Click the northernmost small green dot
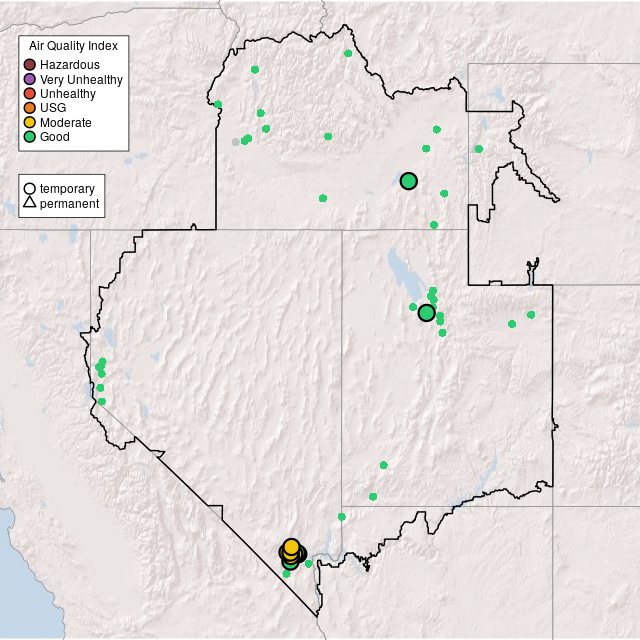 point(347,53)
